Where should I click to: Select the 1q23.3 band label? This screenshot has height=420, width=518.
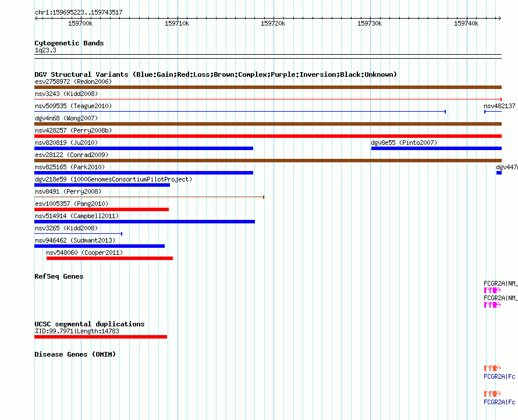point(45,50)
